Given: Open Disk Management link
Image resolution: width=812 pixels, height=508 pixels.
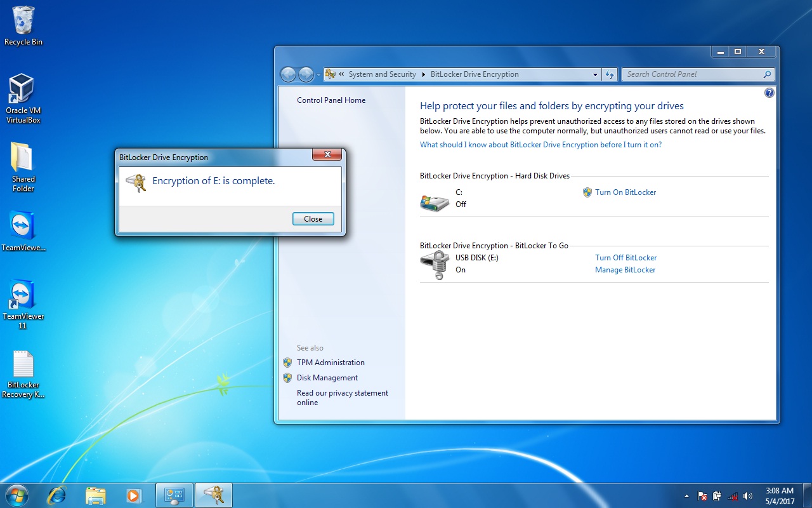Looking at the screenshot, I should tap(327, 378).
